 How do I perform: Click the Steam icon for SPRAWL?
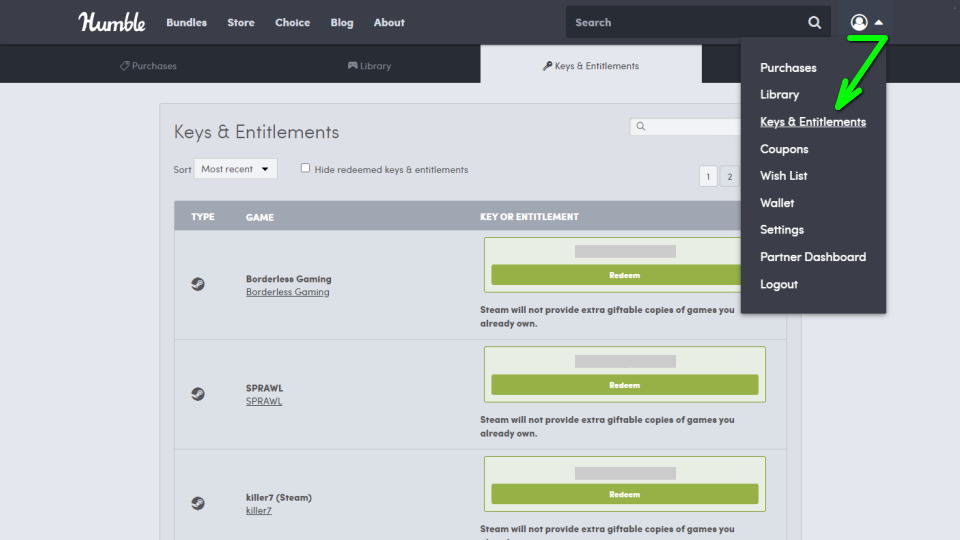(198, 394)
